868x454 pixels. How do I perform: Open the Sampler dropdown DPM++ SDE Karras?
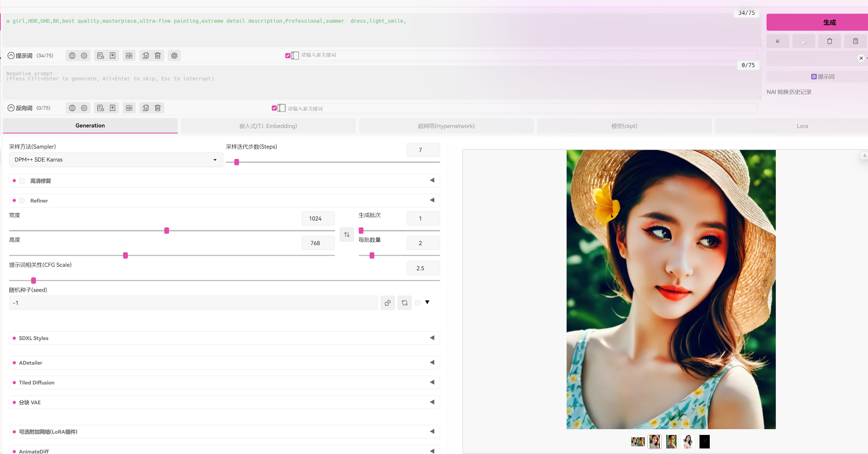point(116,159)
